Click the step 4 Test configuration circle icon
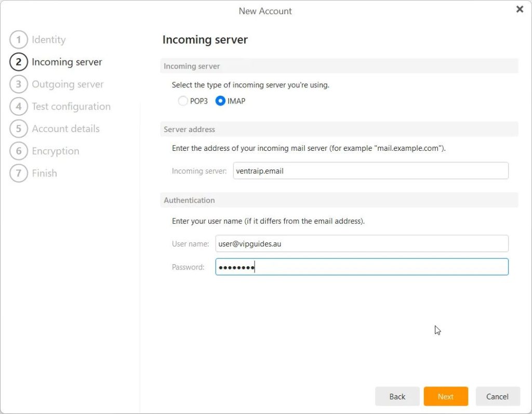Viewport: 532px width, 414px height. point(19,106)
